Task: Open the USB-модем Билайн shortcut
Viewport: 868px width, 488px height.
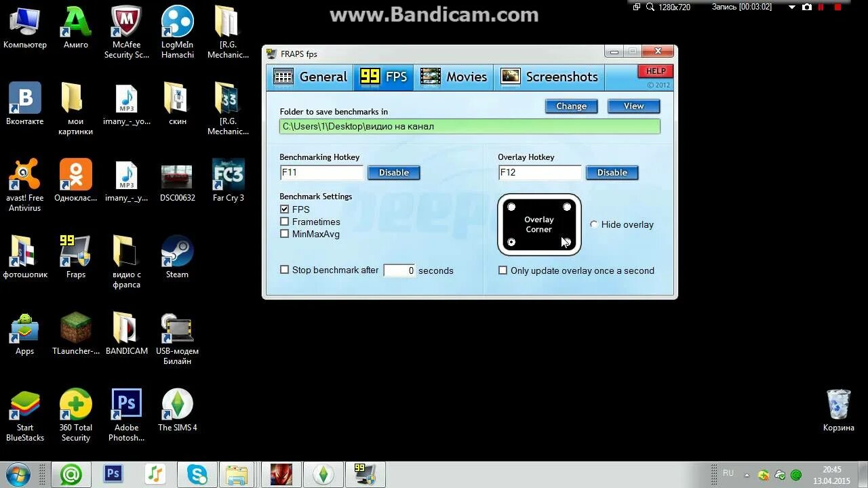Action: tap(178, 338)
